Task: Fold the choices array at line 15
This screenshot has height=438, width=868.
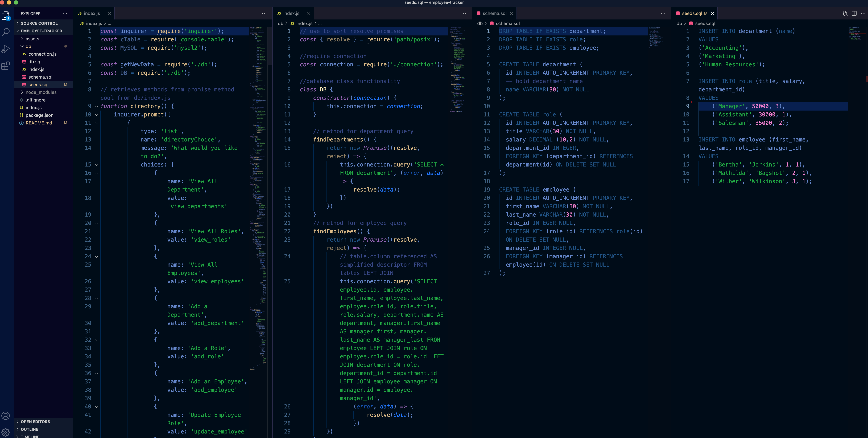Action: tap(96, 165)
